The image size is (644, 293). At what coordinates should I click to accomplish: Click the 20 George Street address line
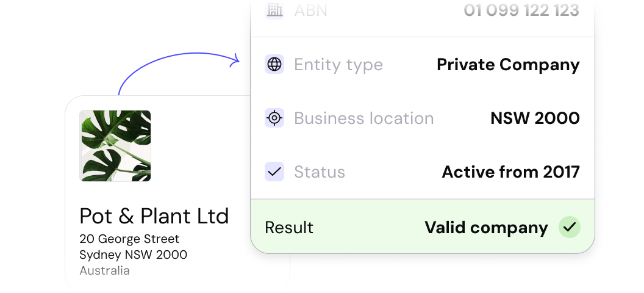tap(129, 239)
